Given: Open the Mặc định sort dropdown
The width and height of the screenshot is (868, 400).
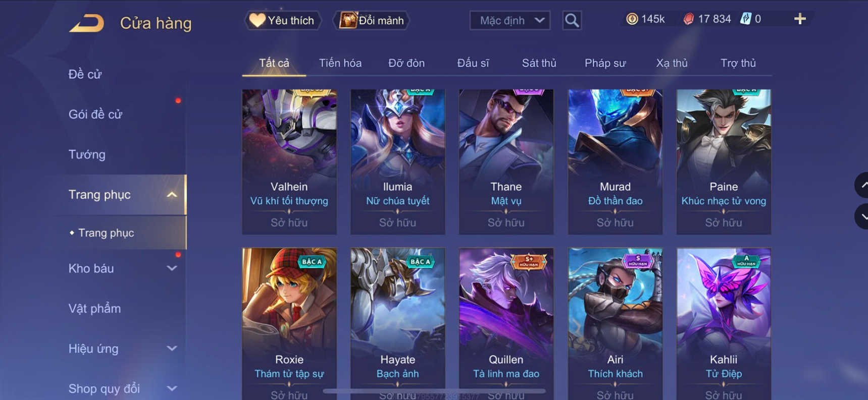Looking at the screenshot, I should (x=510, y=21).
